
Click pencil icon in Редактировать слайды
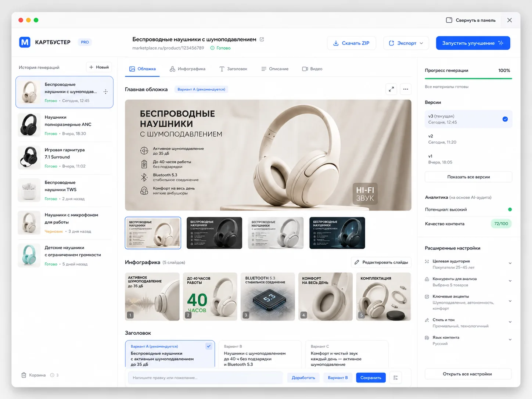(357, 262)
